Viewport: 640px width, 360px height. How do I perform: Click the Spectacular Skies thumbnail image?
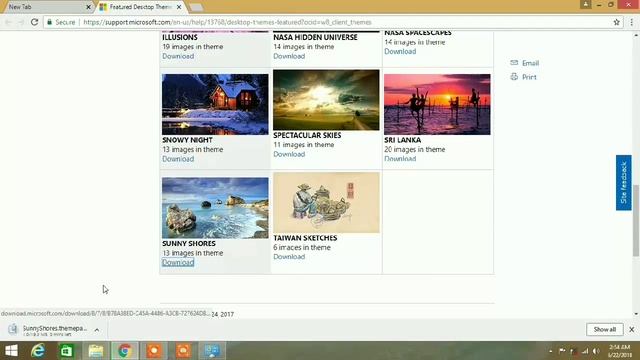326,100
